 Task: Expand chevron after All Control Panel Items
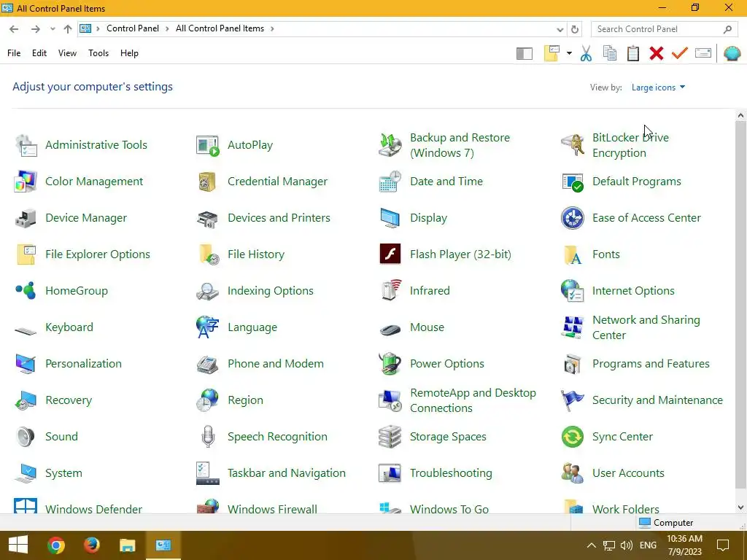click(272, 28)
